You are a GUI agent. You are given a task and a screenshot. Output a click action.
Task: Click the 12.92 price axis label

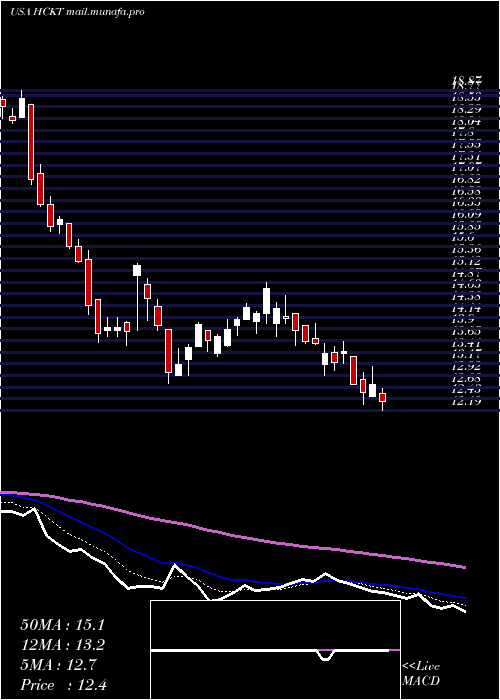click(467, 367)
